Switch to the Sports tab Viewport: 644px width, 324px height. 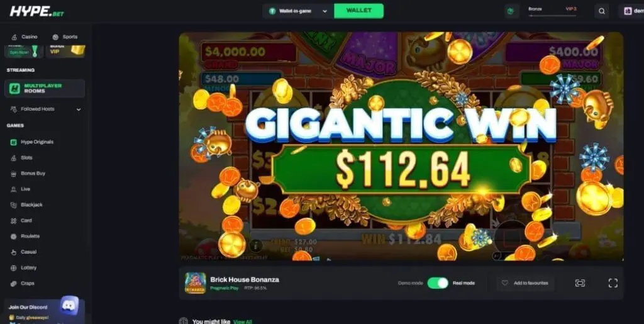click(x=65, y=37)
